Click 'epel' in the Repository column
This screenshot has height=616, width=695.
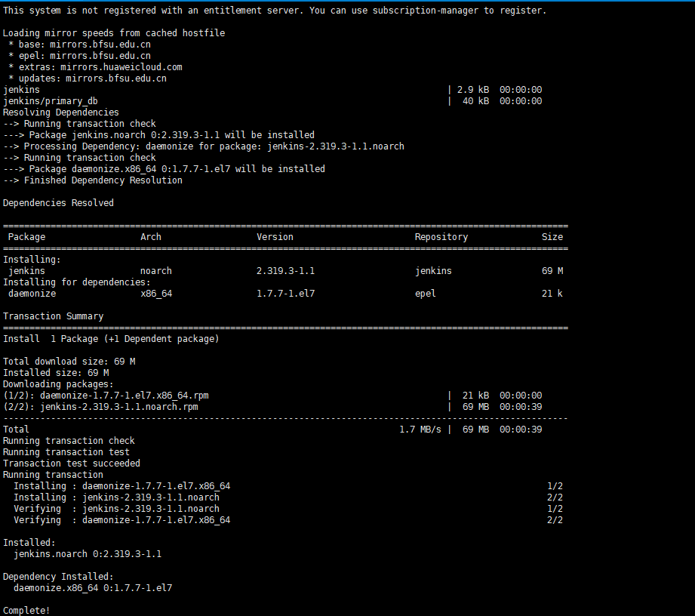tap(426, 294)
